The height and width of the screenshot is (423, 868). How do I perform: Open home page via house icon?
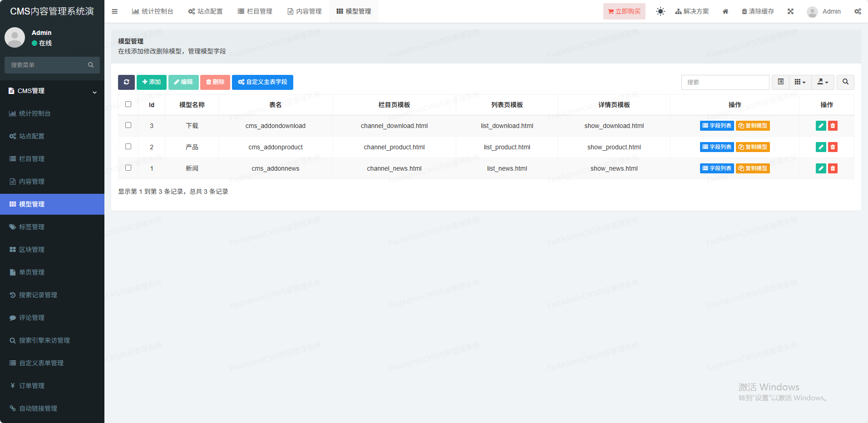point(725,11)
